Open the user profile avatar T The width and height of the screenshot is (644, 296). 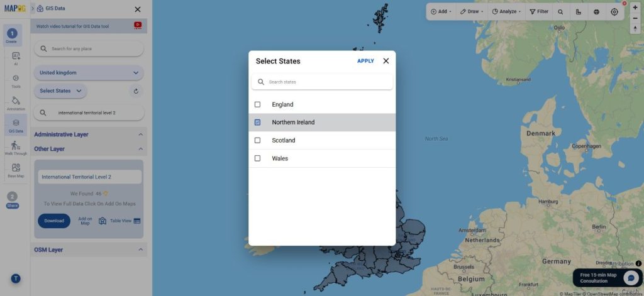click(x=16, y=279)
